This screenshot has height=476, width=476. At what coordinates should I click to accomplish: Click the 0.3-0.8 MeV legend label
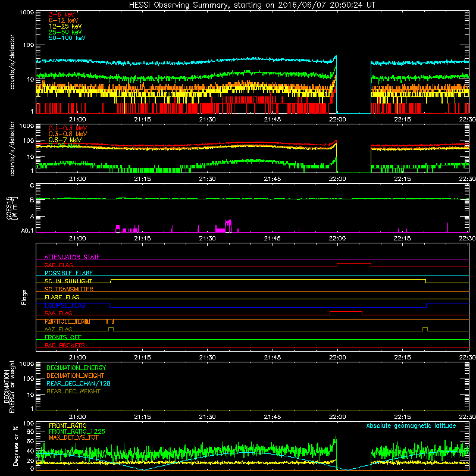[x=68, y=134]
